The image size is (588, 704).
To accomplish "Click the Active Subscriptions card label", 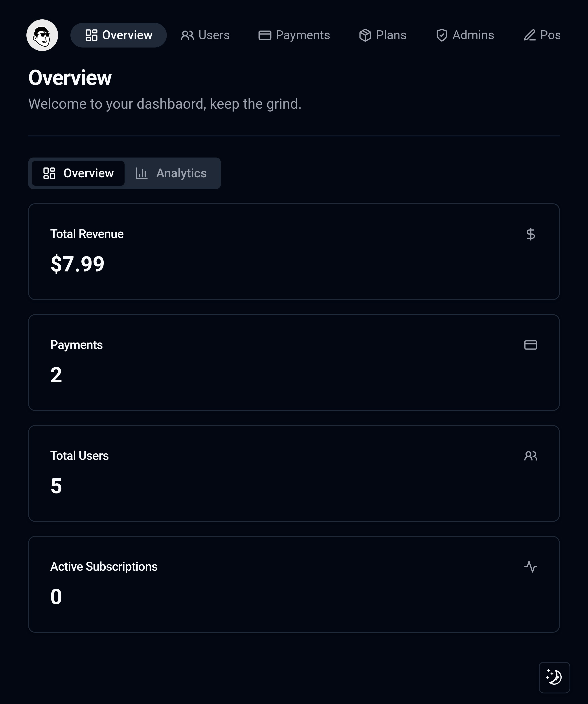I will pyautogui.click(x=104, y=566).
